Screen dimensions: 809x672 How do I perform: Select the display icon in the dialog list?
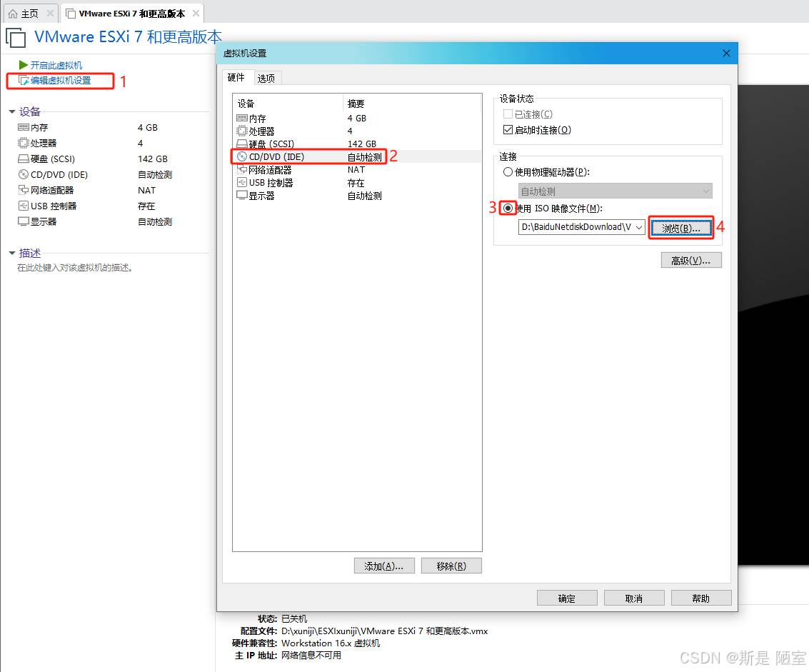pos(242,196)
